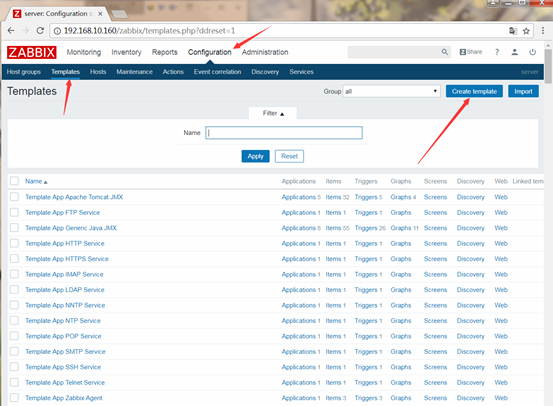Open Template App Apache Tomcat JMX link
This screenshot has width=553, height=406.
74,197
